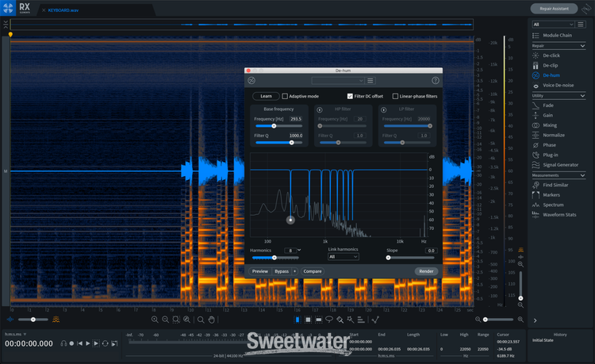595x364 pixels.
Task: Start playback with the play button
Action: click(87, 343)
